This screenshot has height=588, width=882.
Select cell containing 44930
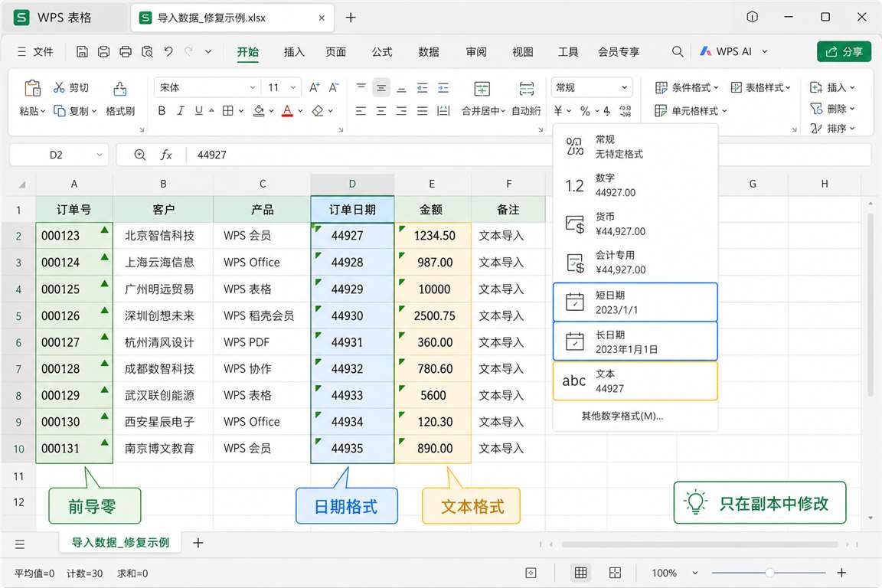[x=352, y=315]
